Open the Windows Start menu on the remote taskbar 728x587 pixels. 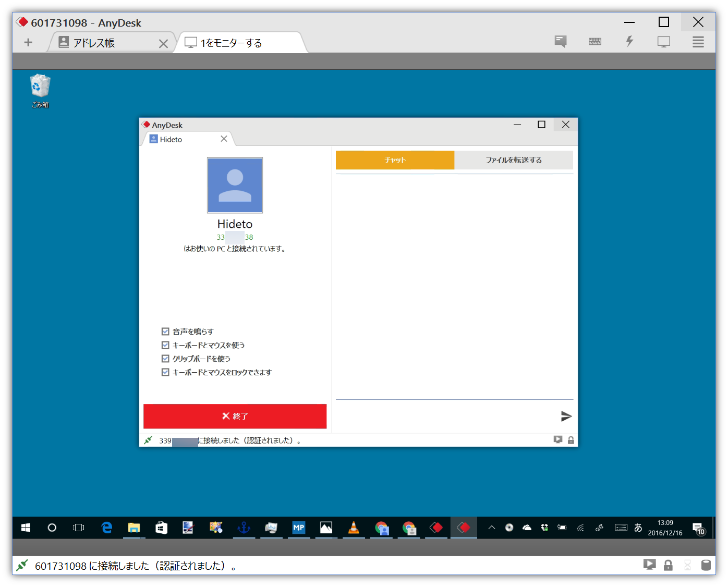26,528
